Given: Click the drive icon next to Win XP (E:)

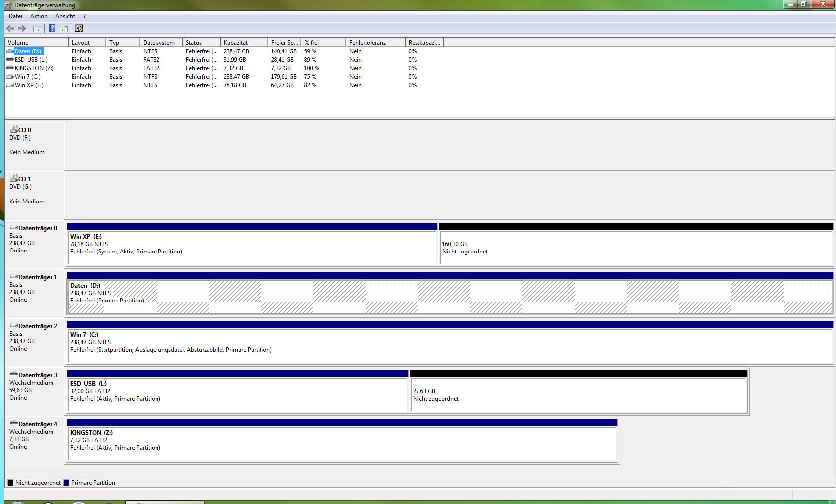Looking at the screenshot, I should pos(10,85).
